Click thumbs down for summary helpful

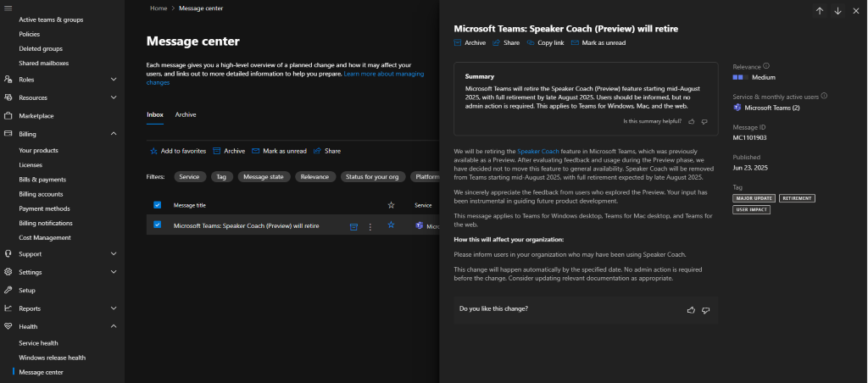pyautogui.click(x=704, y=121)
